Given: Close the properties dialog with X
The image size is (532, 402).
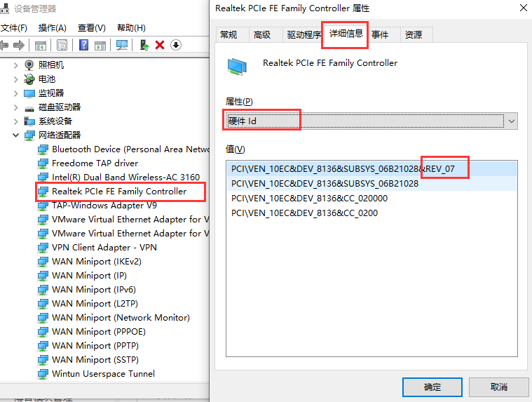Looking at the screenshot, I should (524, 8).
